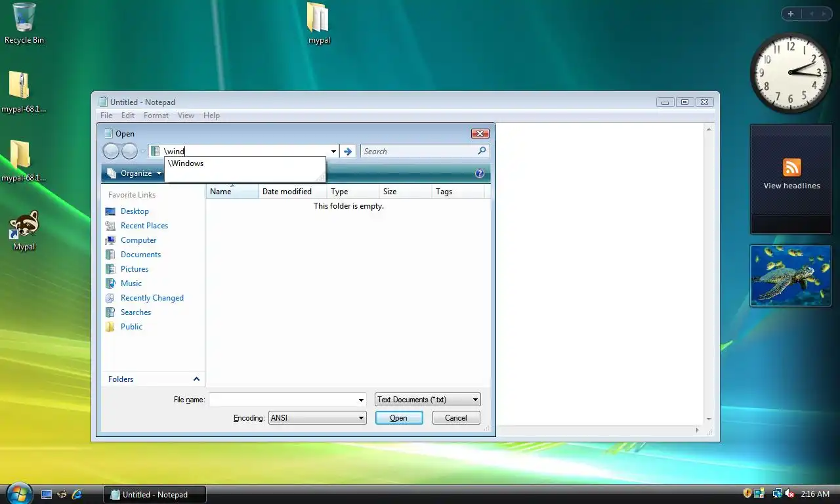
Task: Open Documents in Favorite Links
Action: [140, 255]
